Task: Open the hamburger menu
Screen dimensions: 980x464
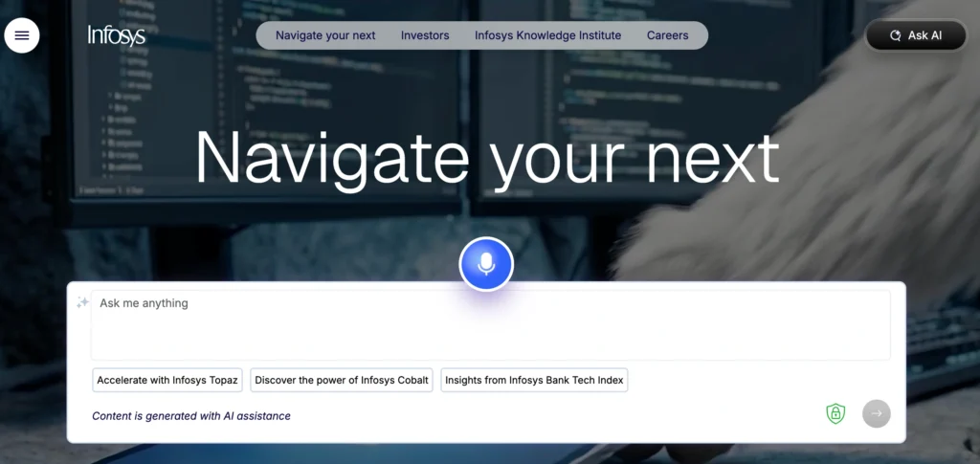Action: 22,35
